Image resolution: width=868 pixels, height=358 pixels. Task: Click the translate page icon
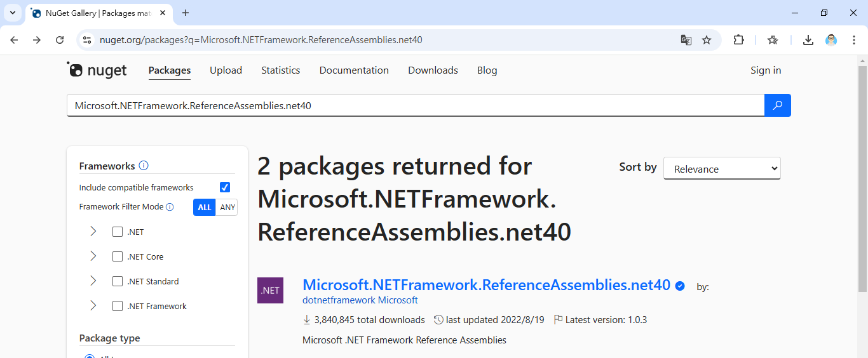(x=686, y=40)
